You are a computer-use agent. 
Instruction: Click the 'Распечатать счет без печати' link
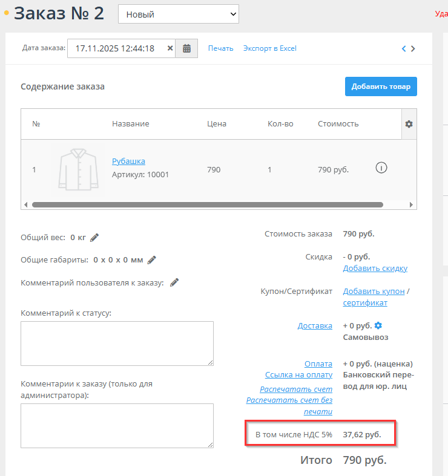pyautogui.click(x=289, y=406)
